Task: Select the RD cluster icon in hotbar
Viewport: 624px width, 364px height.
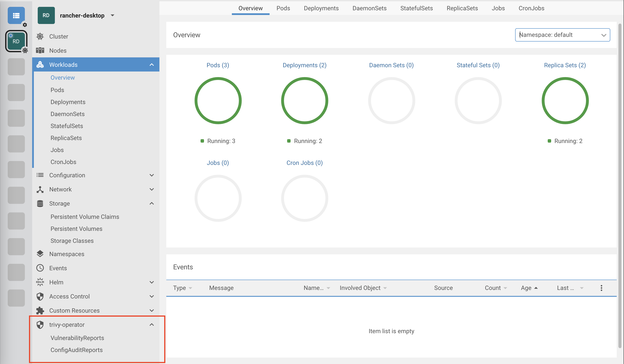Action: [16, 41]
